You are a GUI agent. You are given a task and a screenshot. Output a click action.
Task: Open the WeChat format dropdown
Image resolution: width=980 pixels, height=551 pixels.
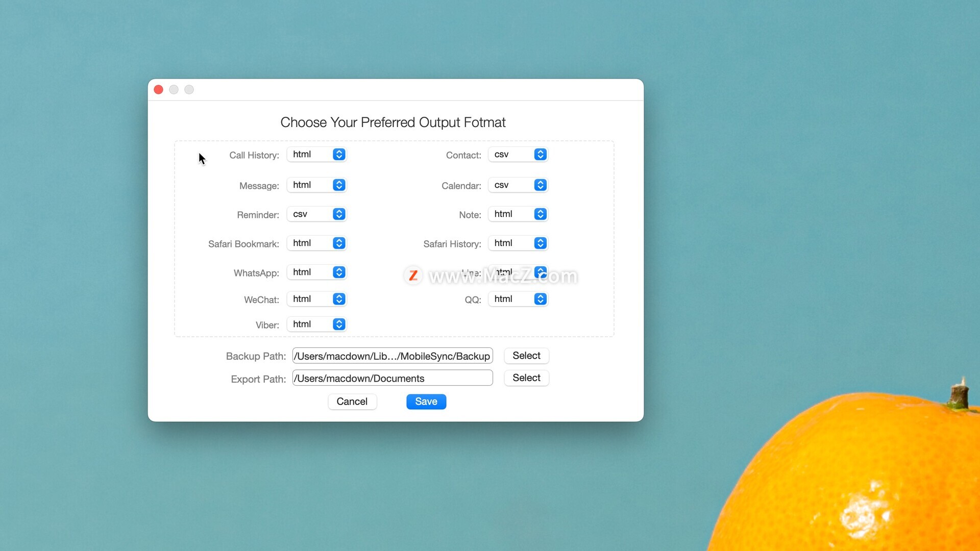tap(316, 299)
